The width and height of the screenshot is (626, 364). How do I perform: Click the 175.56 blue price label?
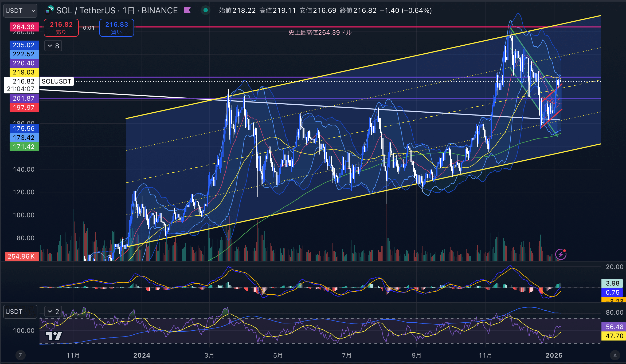(x=24, y=129)
